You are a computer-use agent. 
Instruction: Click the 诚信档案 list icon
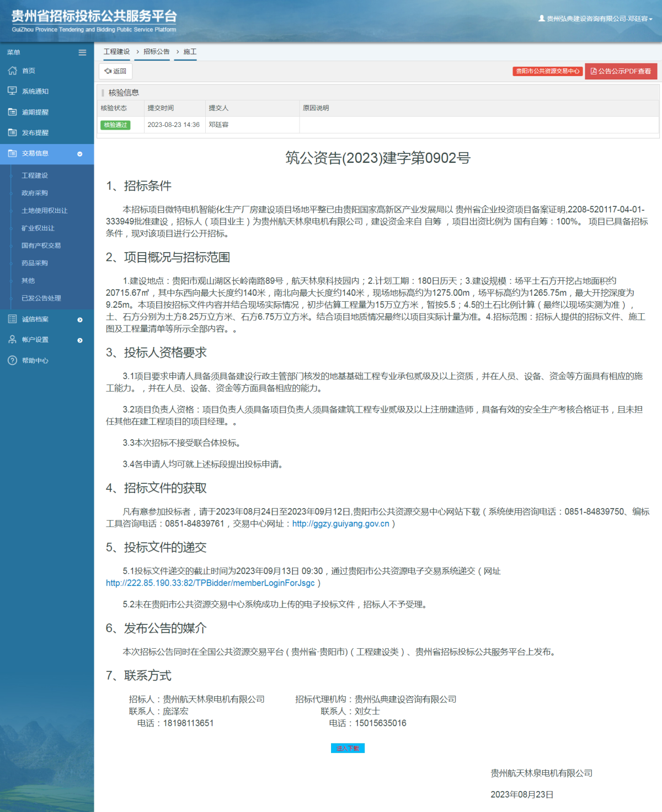point(12,319)
